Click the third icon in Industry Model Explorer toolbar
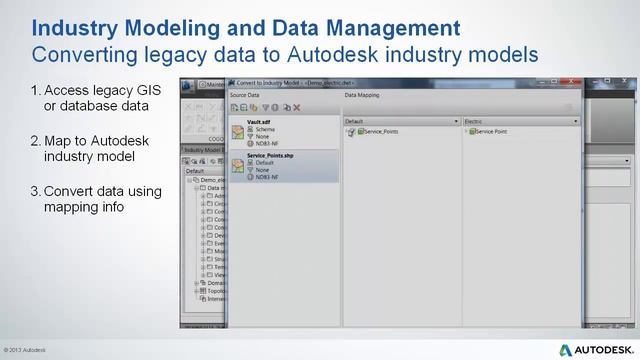The height and width of the screenshot is (360, 640). tap(202, 161)
